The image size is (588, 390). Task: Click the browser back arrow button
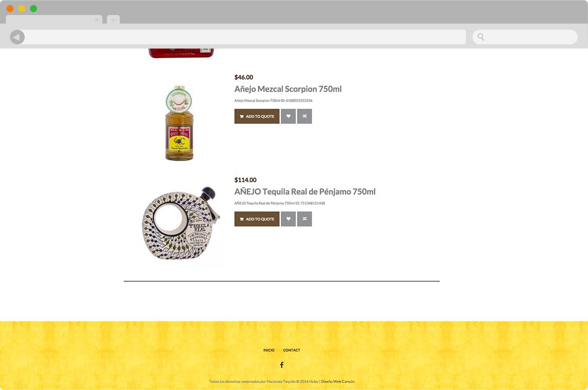click(x=18, y=37)
